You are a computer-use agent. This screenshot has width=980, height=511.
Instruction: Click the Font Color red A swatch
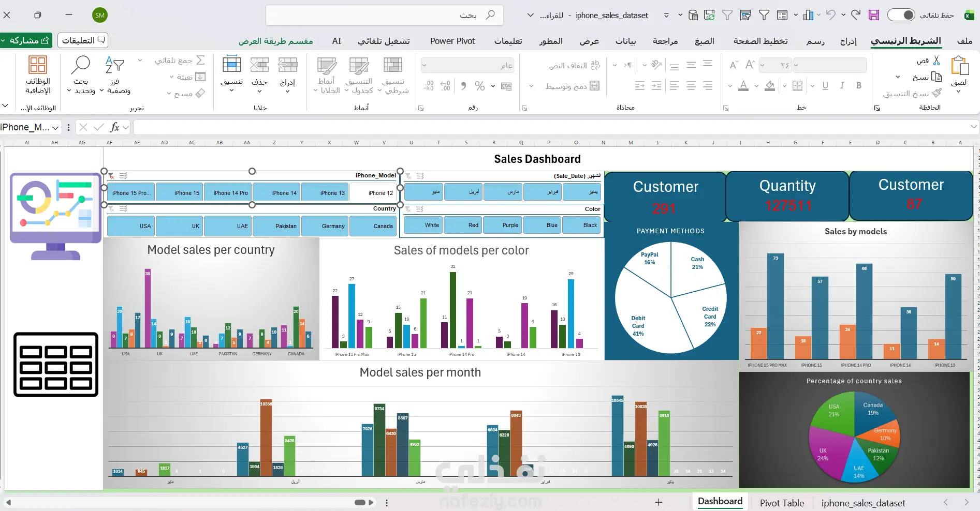coord(743,86)
